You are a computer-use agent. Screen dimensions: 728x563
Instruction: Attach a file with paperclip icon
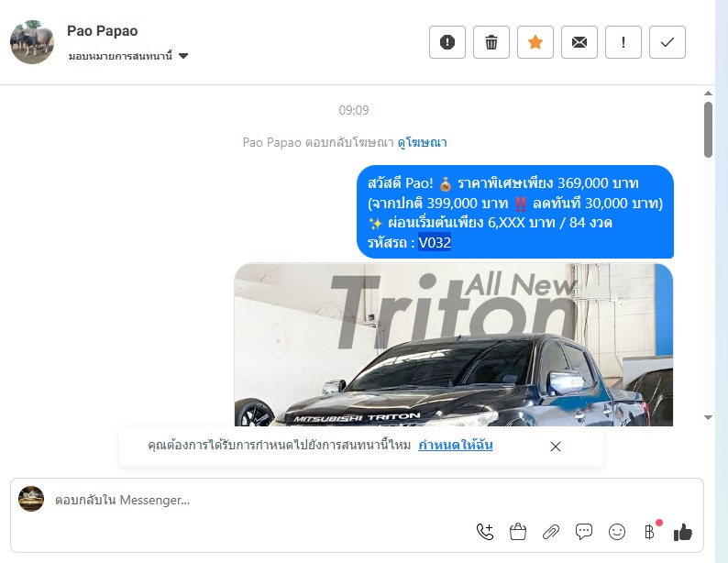pos(551,532)
